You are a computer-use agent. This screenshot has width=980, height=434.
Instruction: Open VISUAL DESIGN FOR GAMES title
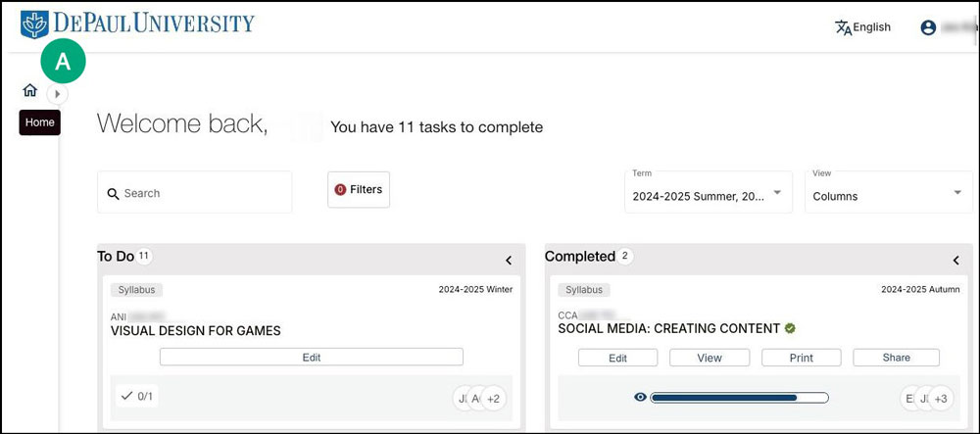pyautogui.click(x=196, y=331)
